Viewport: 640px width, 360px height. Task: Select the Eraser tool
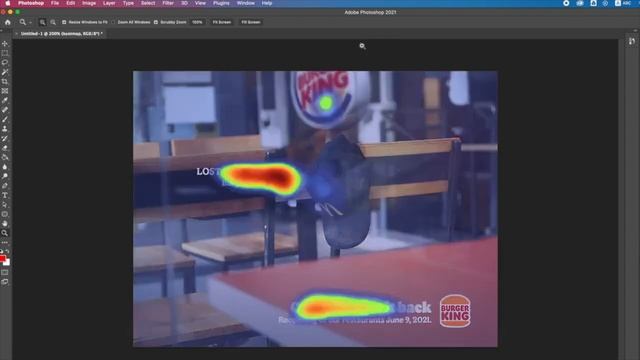coord(5,148)
